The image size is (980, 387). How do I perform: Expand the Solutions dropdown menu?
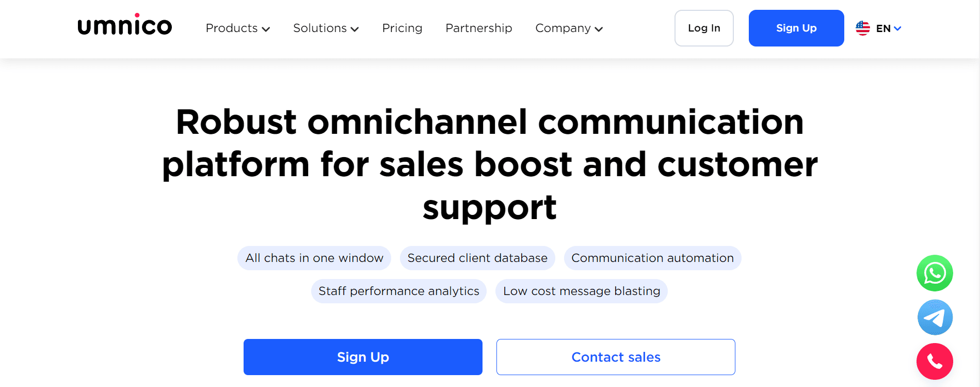(x=326, y=28)
